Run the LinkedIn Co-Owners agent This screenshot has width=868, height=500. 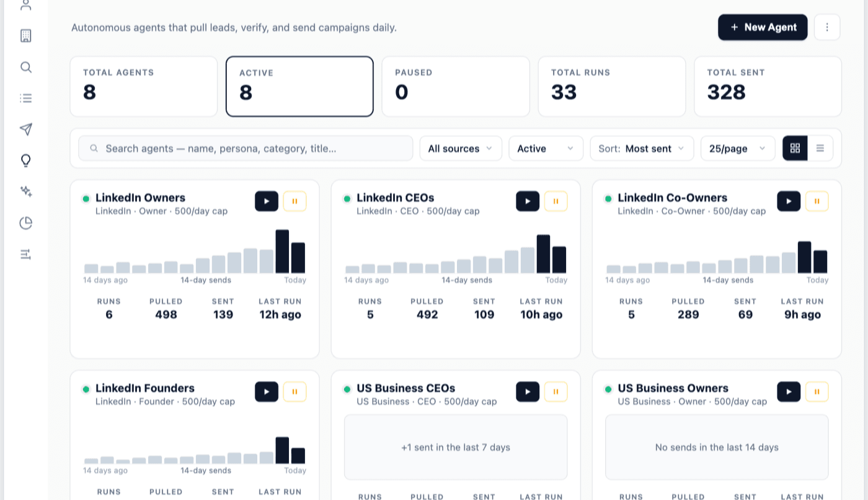pos(789,201)
